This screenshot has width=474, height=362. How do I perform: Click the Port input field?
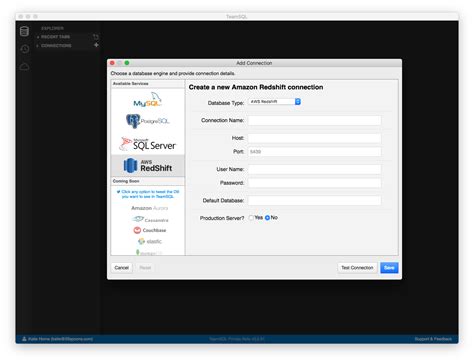pyautogui.click(x=314, y=152)
